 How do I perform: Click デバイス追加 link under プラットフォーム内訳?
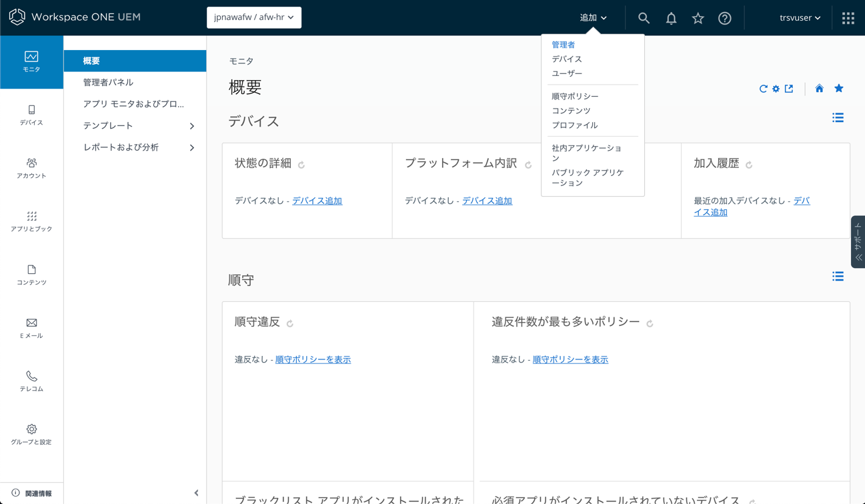[487, 201]
